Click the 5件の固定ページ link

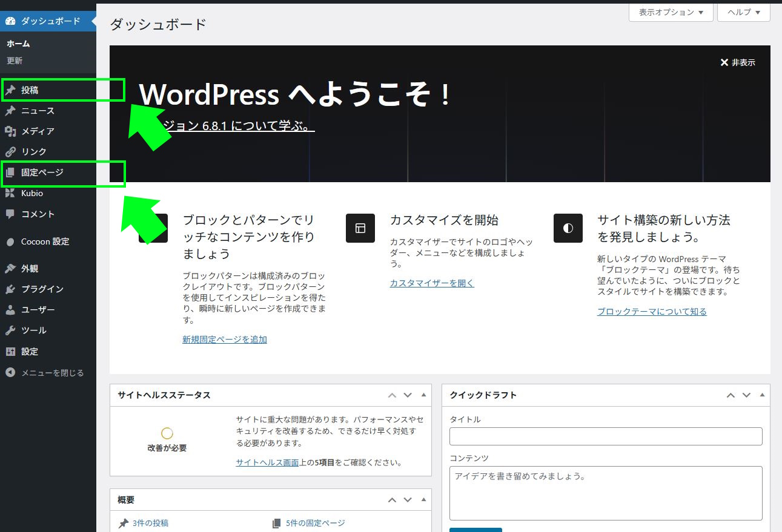tap(315, 524)
